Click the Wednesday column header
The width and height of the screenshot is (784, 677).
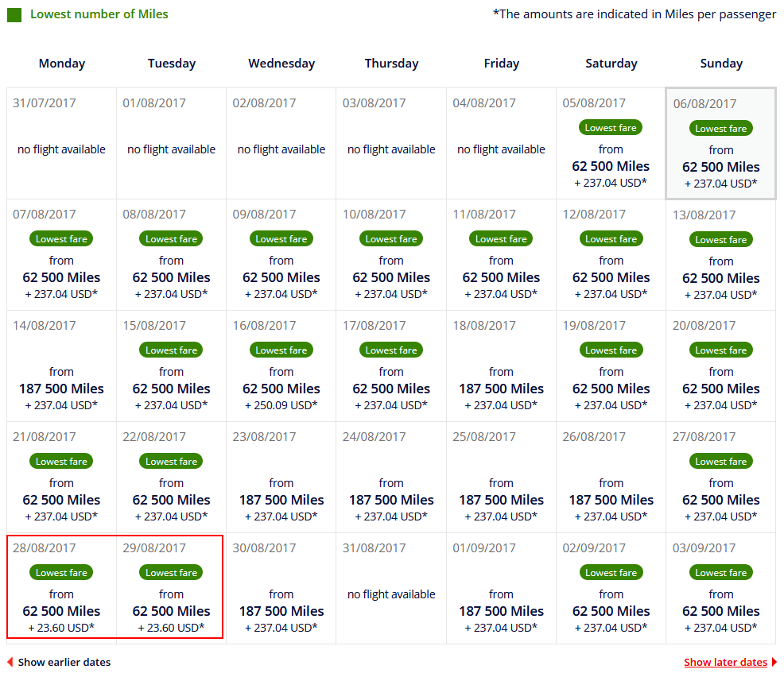281,64
